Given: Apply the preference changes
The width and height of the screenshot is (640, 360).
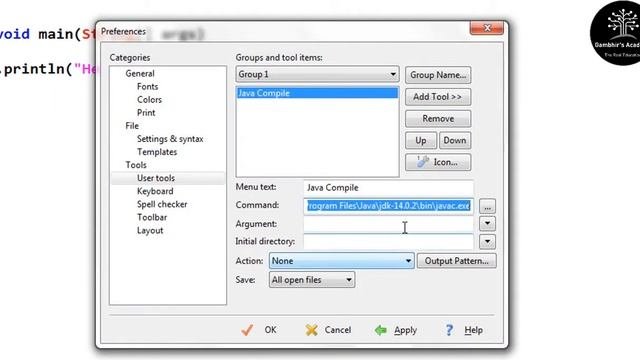Looking at the screenshot, I should coord(396,330).
